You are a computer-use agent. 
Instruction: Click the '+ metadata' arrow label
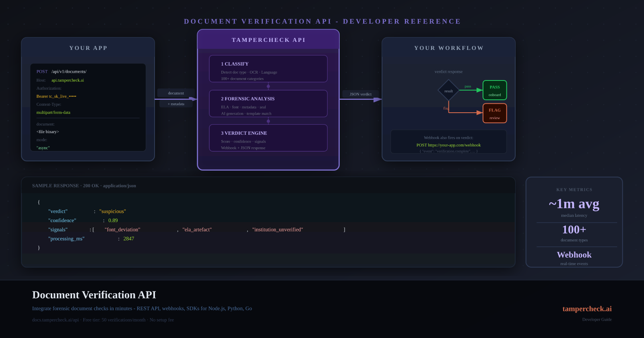176,104
